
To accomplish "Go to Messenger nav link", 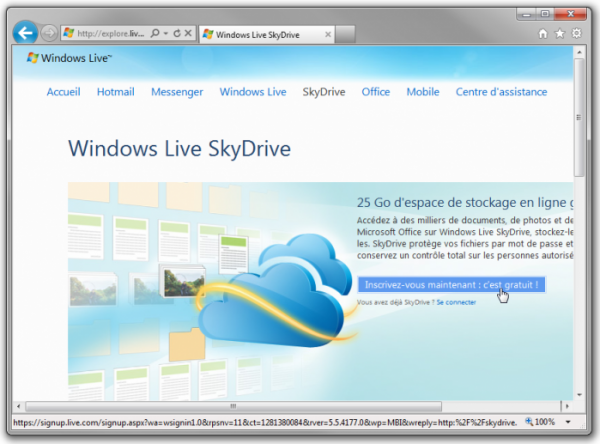I will (x=177, y=92).
